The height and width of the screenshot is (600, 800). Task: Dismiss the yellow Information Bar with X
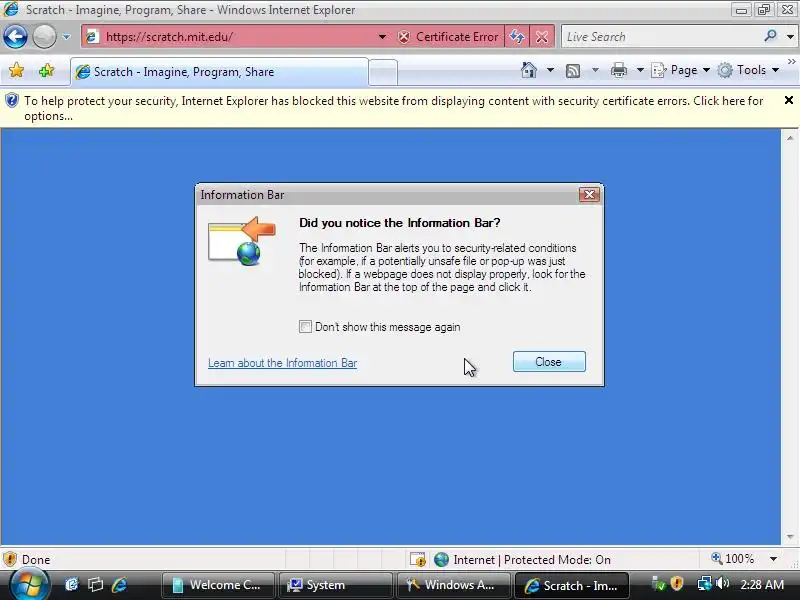coord(788,101)
